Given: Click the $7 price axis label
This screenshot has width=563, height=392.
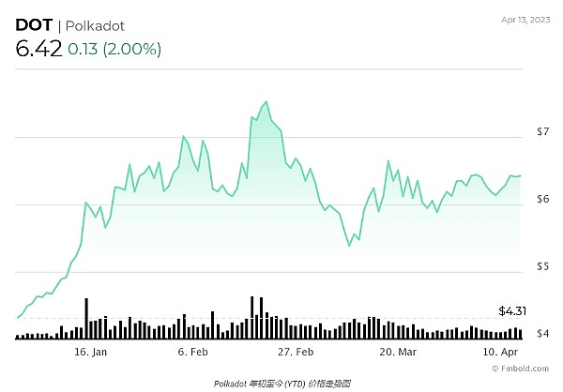Looking at the screenshot, I should pyautogui.click(x=541, y=132).
